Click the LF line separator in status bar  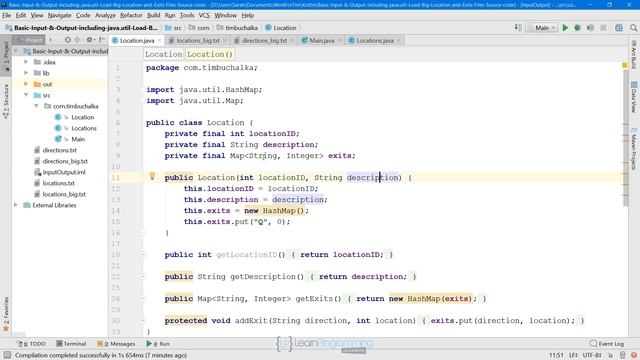click(573, 355)
